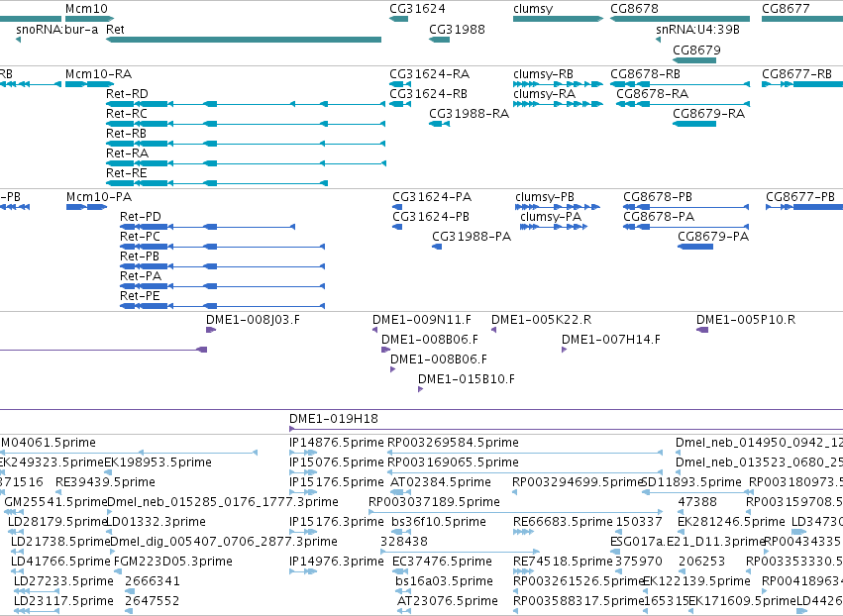Click the DME1-008J03.F clone label
843x616 pixels.
253,320
